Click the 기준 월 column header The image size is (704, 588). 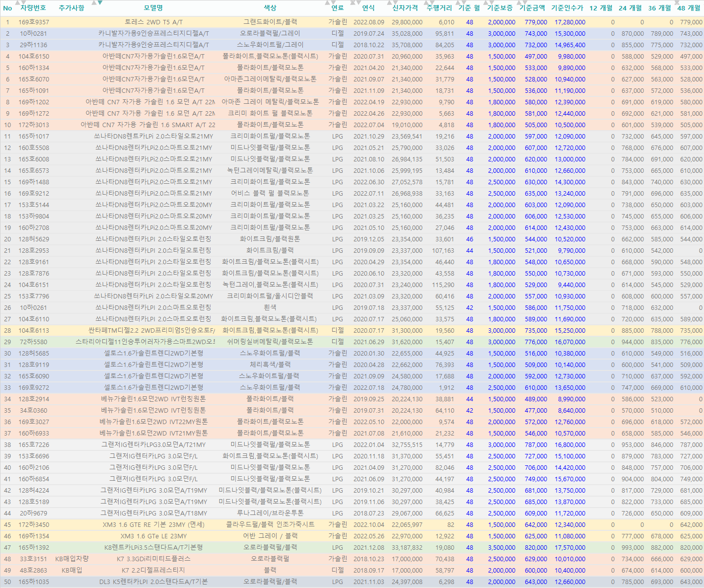[x=469, y=8]
